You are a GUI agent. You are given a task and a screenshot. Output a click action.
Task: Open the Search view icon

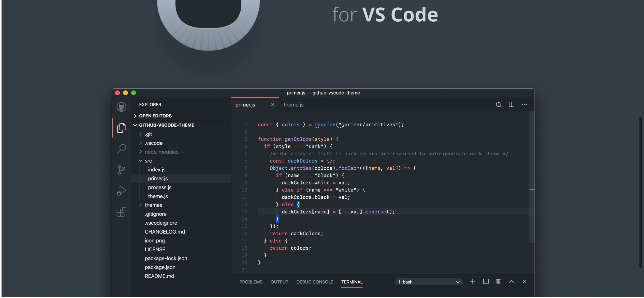pos(121,149)
